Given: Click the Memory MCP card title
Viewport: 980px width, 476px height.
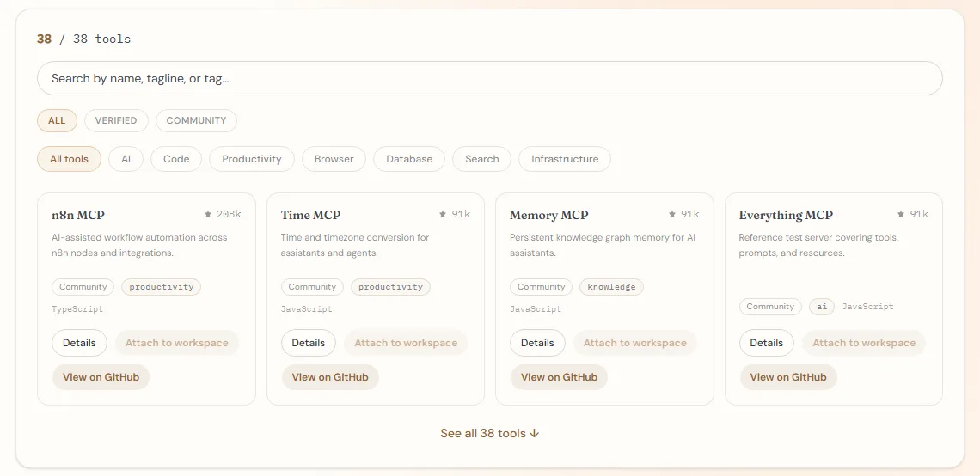Looking at the screenshot, I should [548, 215].
